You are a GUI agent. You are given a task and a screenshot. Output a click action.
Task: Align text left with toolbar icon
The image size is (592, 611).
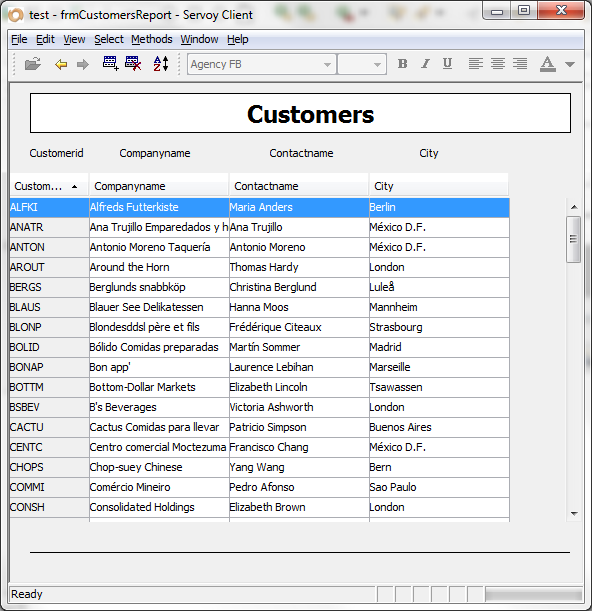pyautogui.click(x=475, y=64)
